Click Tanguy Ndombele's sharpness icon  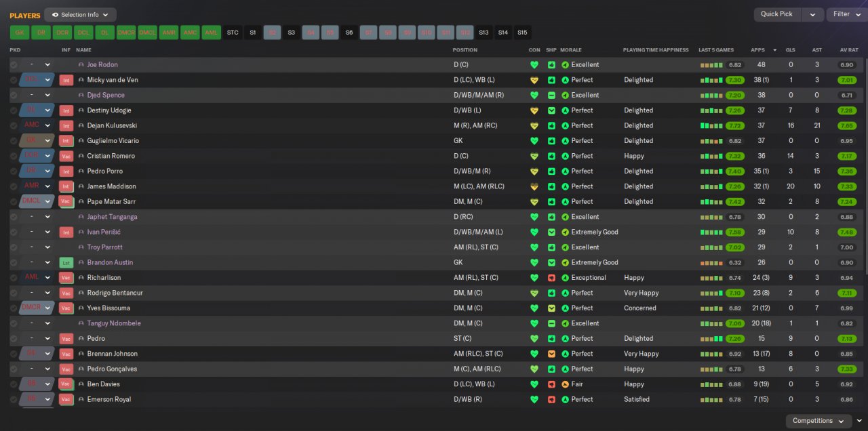point(551,323)
